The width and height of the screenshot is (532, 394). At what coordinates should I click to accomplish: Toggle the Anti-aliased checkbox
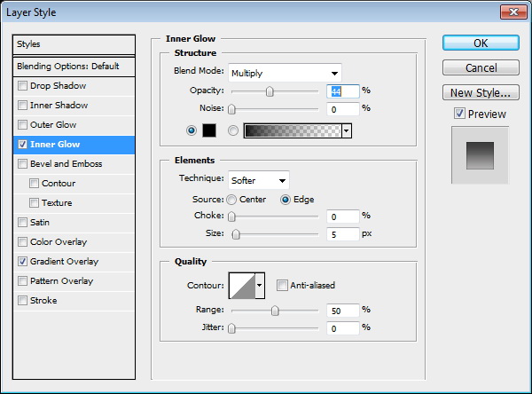click(282, 285)
